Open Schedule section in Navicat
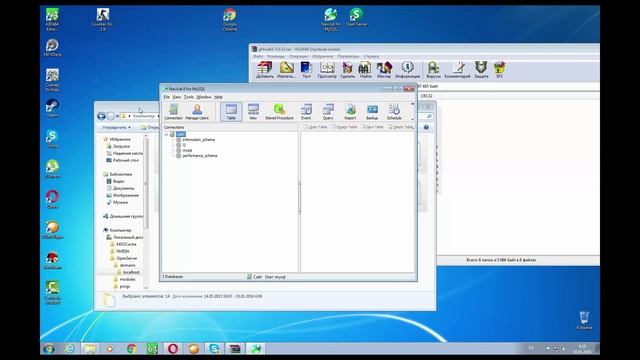Screen dimensions: 640x360 click(x=394, y=111)
